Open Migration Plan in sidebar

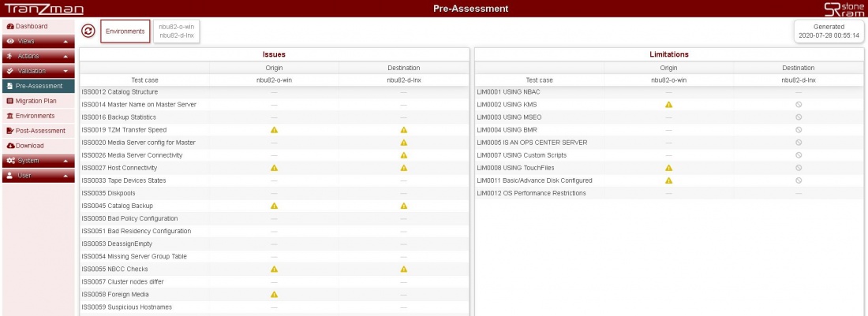tap(36, 101)
